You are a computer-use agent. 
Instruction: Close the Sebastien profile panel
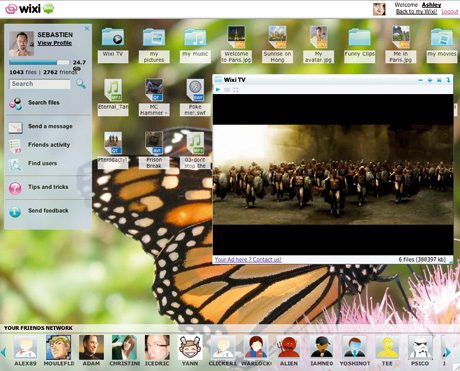[87, 29]
